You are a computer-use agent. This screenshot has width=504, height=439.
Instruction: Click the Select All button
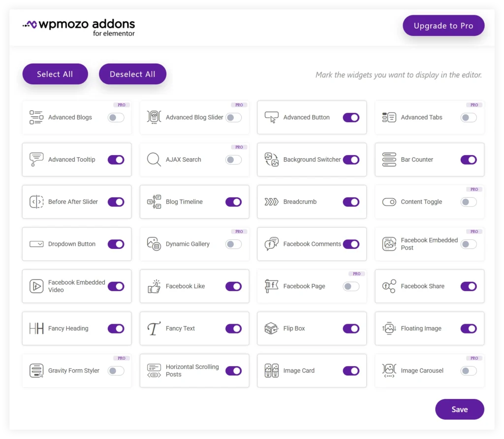55,74
